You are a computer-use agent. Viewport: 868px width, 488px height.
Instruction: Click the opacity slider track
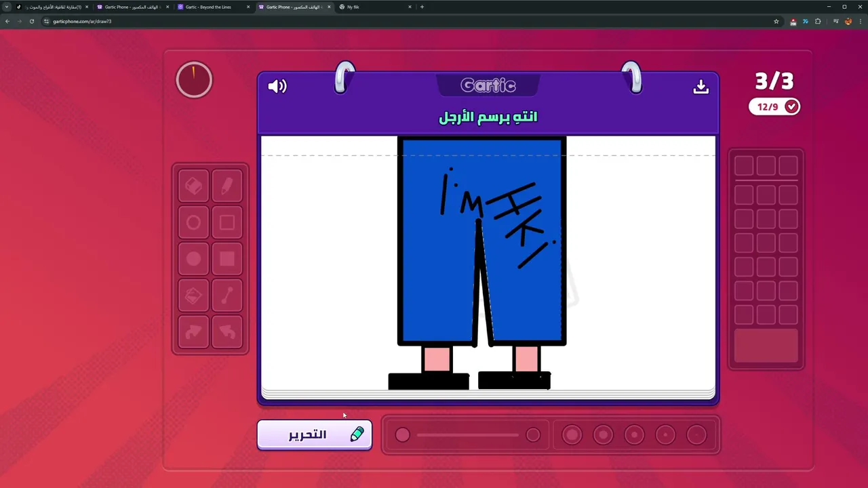(468, 435)
